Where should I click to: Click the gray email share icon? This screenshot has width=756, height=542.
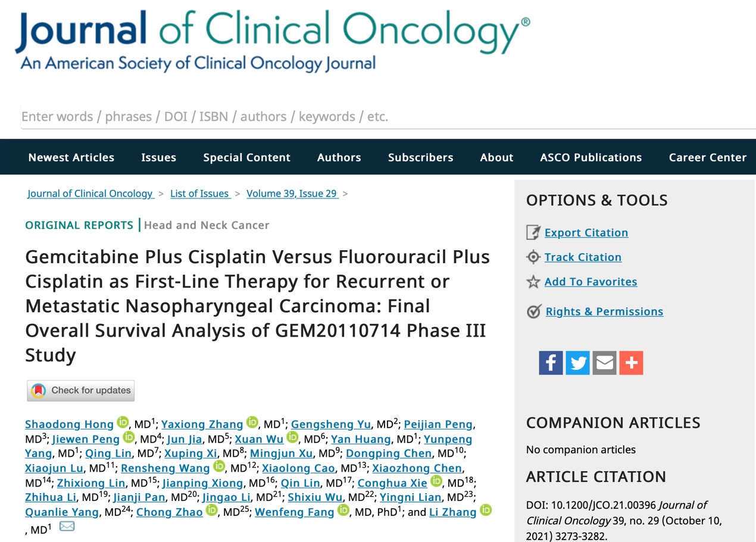604,363
